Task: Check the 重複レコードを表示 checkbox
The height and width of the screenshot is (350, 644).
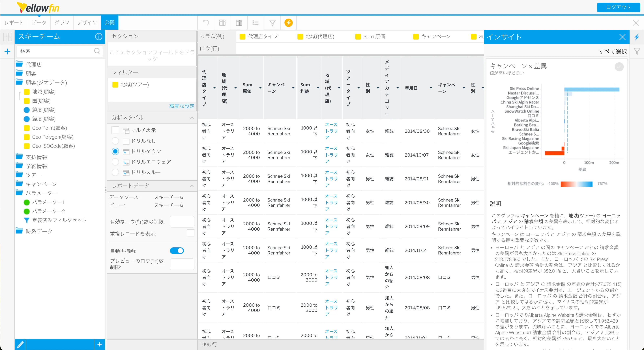Action: click(190, 233)
